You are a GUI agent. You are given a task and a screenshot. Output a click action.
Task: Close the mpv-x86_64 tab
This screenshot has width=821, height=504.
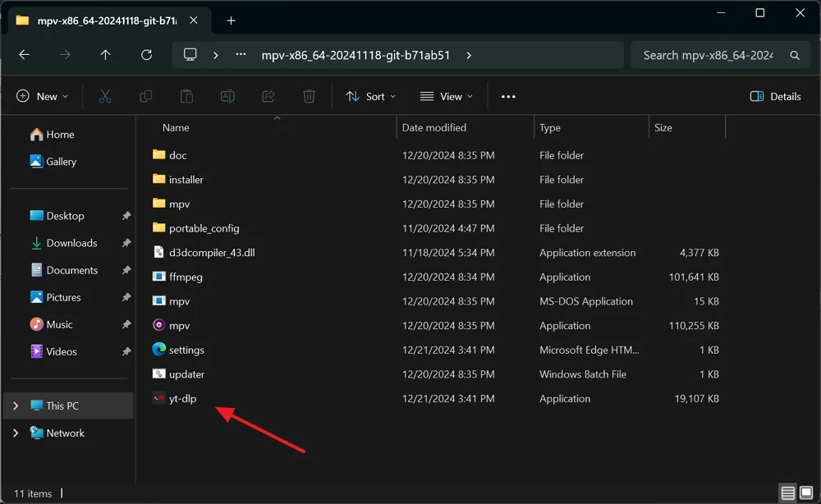point(194,21)
